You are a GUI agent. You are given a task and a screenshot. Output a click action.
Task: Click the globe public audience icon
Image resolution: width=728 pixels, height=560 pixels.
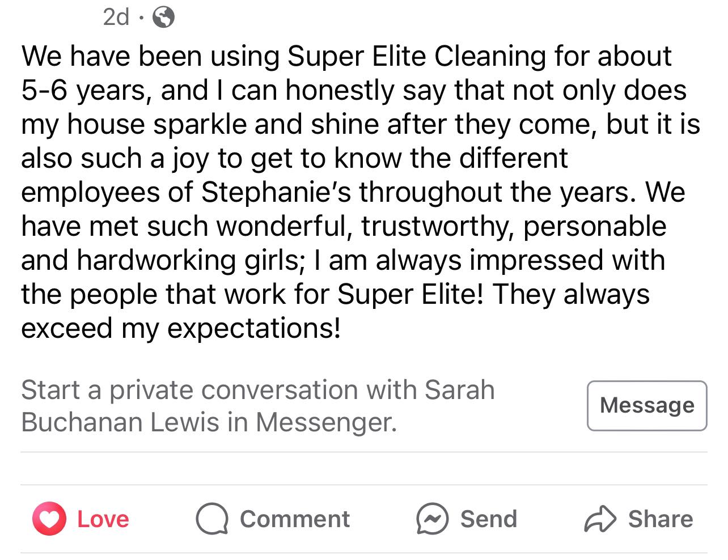pos(164,18)
